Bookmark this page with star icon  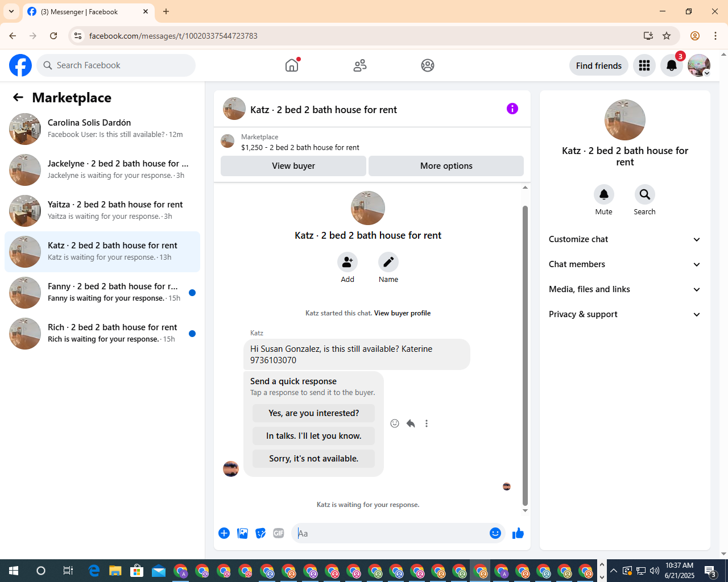[x=667, y=36]
